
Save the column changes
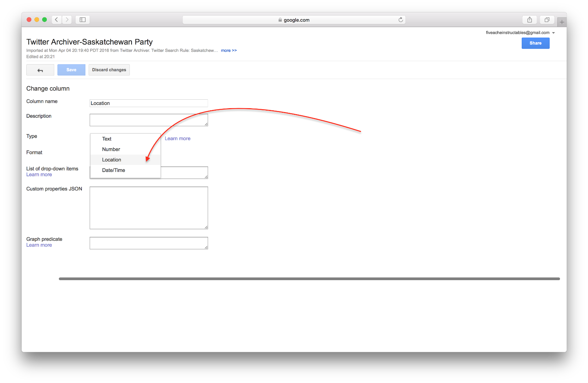coord(71,70)
